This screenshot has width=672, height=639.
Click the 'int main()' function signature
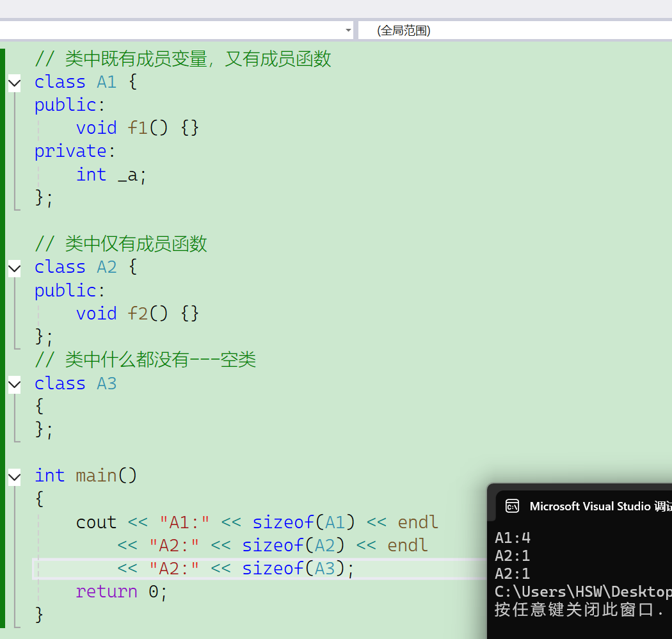click(86, 476)
